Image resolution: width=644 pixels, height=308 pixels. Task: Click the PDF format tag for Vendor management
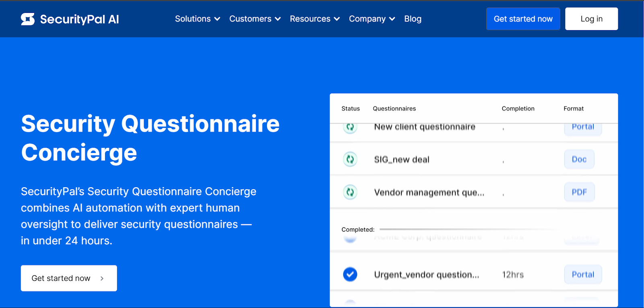(579, 192)
